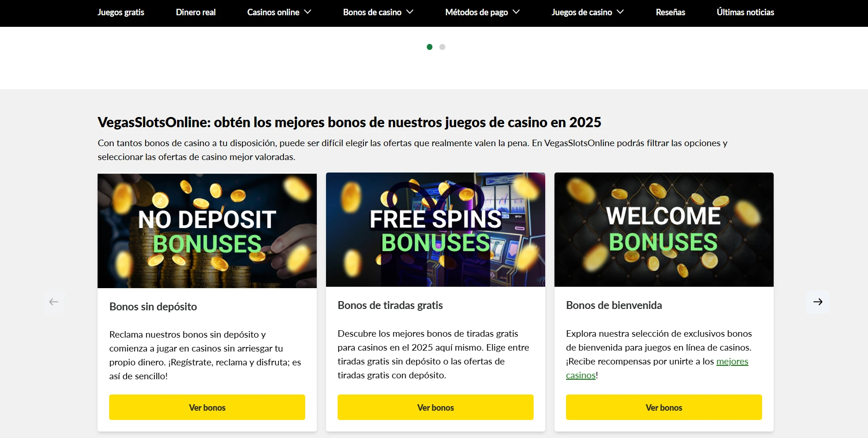Select the second gray carousel dot
This screenshot has width=868, height=438.
pos(442,47)
